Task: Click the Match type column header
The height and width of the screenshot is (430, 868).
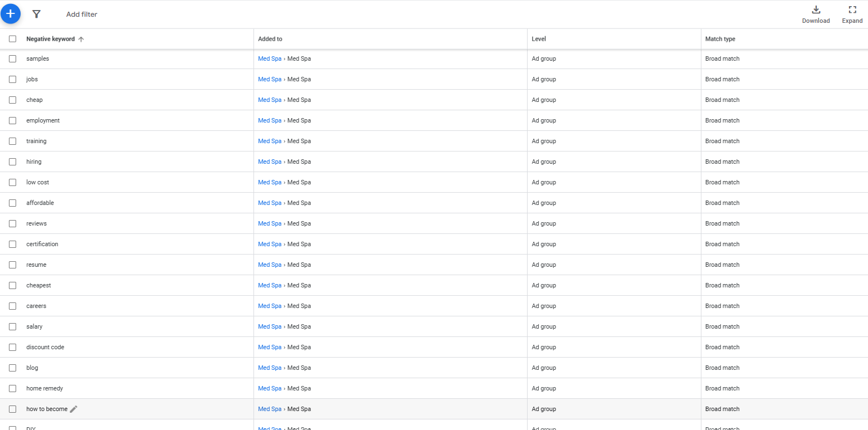Action: point(720,39)
